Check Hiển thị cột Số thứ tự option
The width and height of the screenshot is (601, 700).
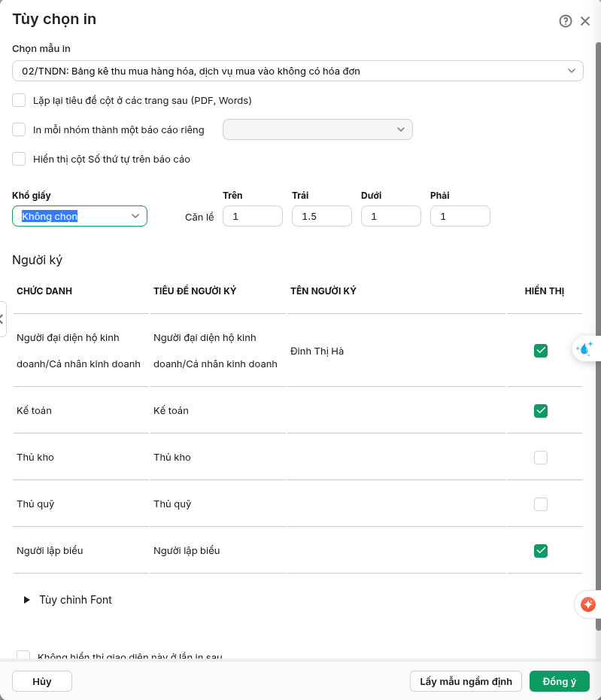pos(19,159)
